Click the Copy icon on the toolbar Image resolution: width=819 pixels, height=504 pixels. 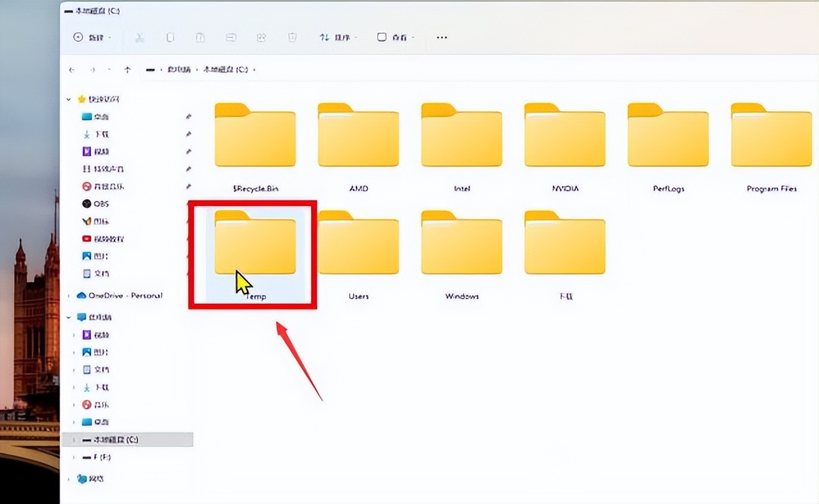(170, 37)
